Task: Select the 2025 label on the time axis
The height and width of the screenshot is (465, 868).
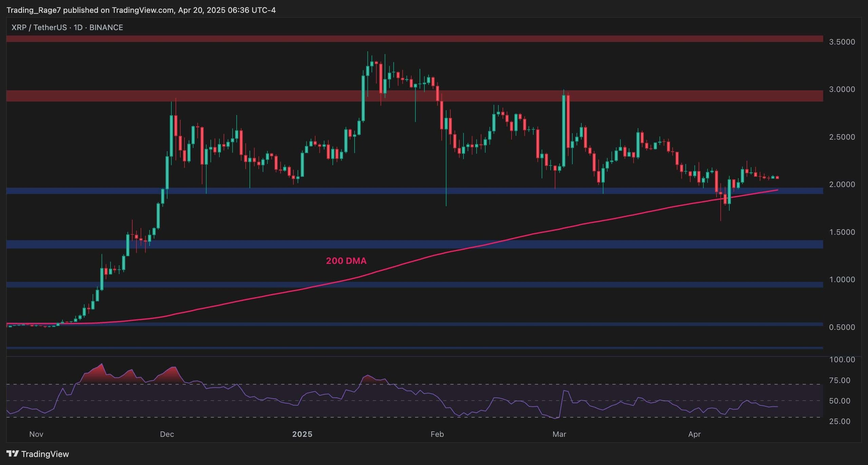Action: point(303,434)
